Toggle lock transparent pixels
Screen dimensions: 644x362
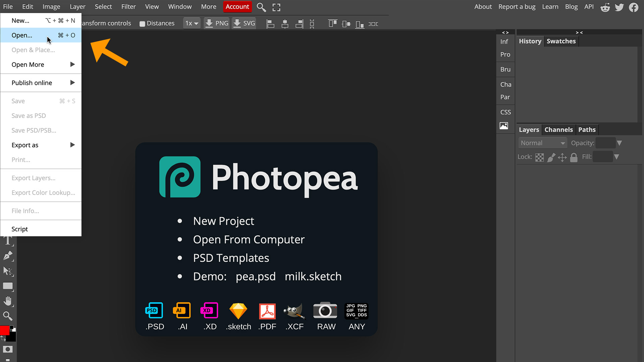pos(539,157)
